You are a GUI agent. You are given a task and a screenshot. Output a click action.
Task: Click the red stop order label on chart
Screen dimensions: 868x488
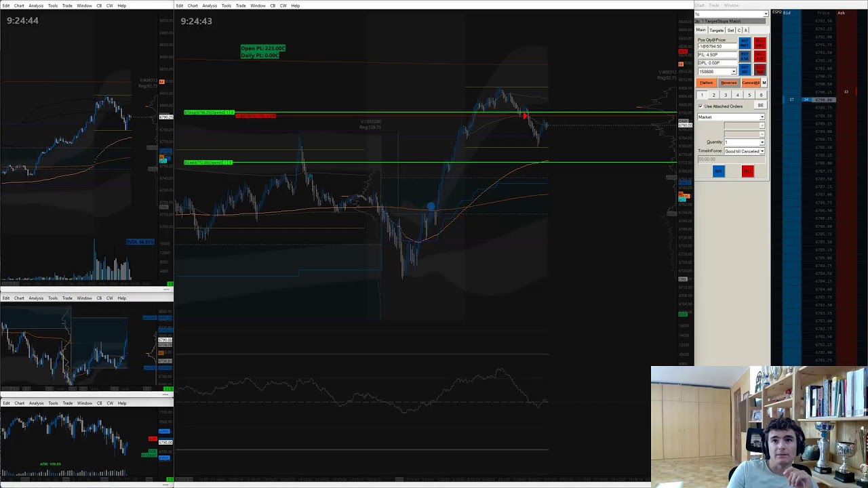click(x=256, y=116)
